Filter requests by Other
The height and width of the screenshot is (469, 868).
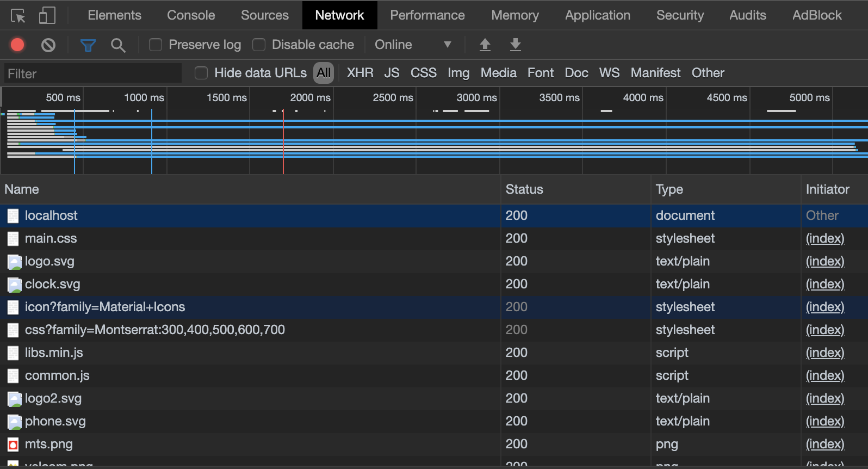(708, 73)
